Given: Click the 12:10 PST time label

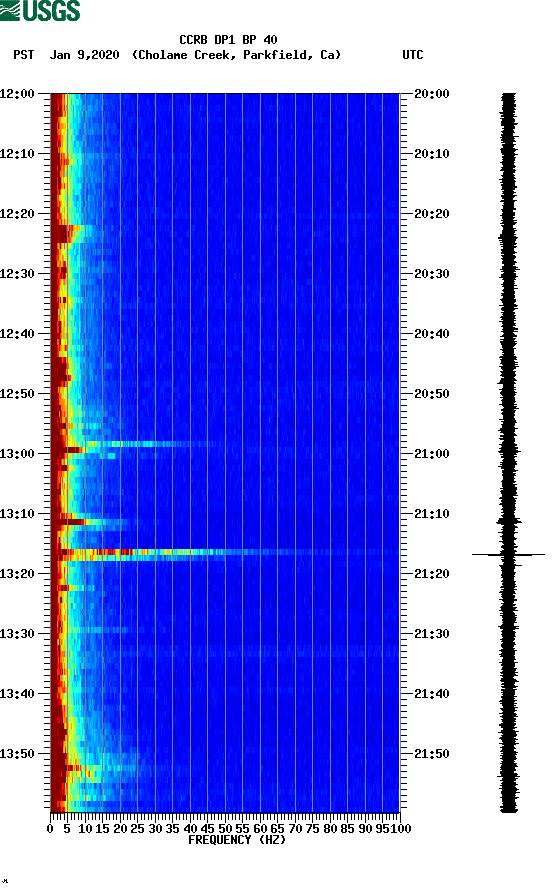Looking at the screenshot, I should point(18,154).
